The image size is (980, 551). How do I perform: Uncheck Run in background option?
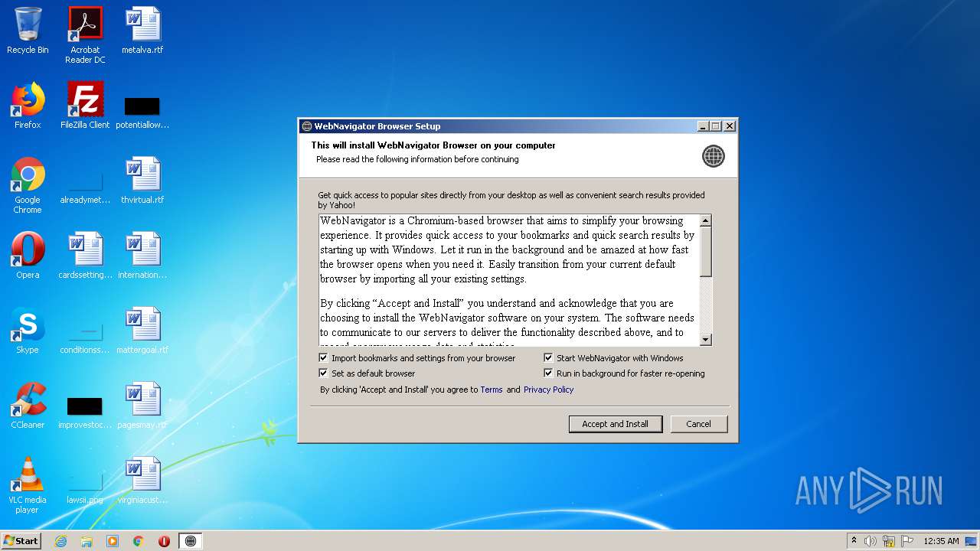coord(548,373)
